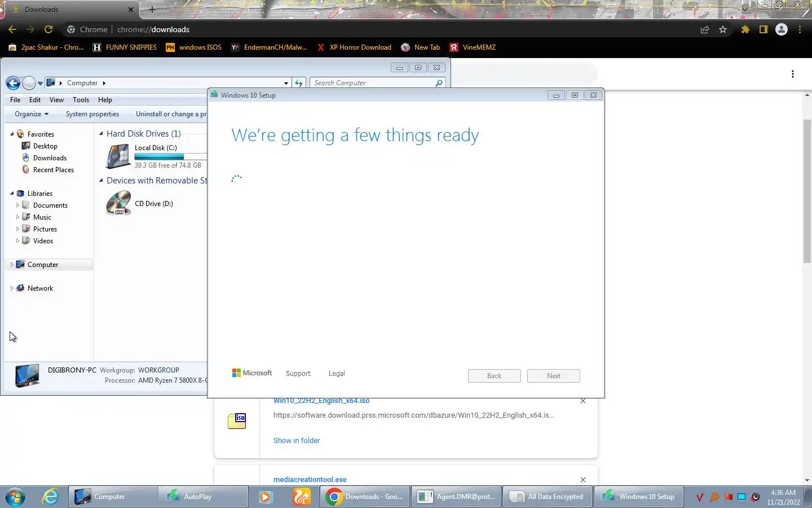Select CD Drive (D:) icon
This screenshot has width=812, height=508.
tap(118, 203)
